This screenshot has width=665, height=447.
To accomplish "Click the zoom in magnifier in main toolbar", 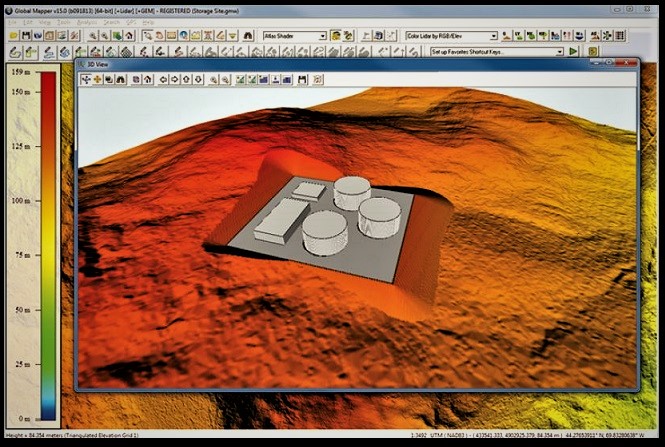I will (x=92, y=36).
